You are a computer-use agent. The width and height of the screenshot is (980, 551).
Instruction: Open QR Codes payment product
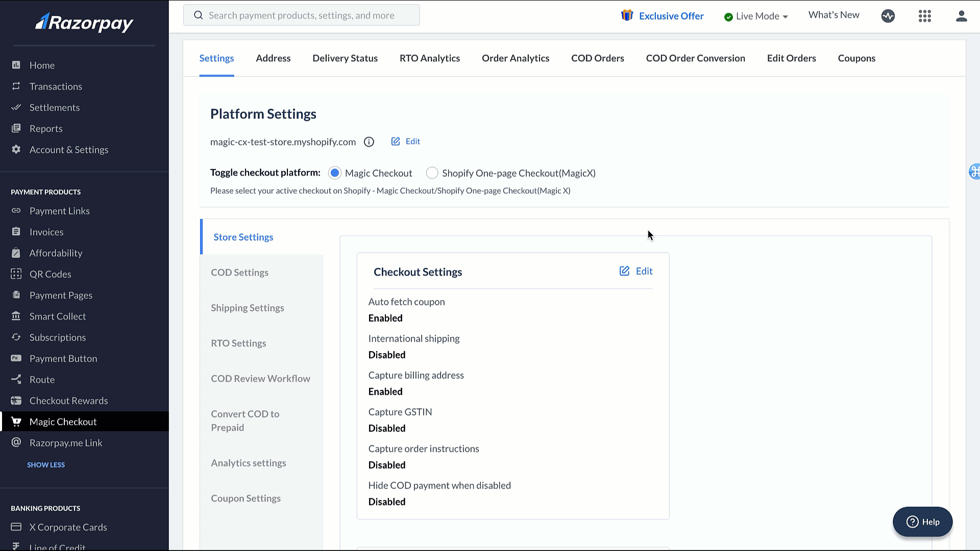pyautogui.click(x=50, y=274)
